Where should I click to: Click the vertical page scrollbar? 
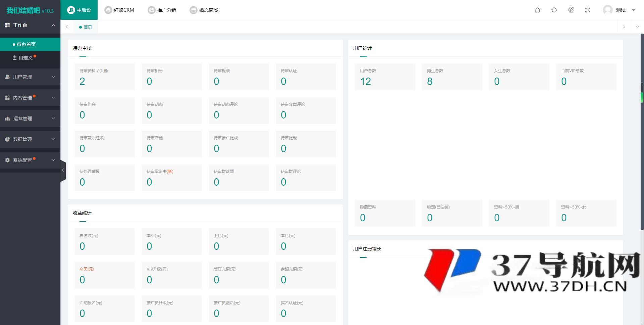(642, 134)
